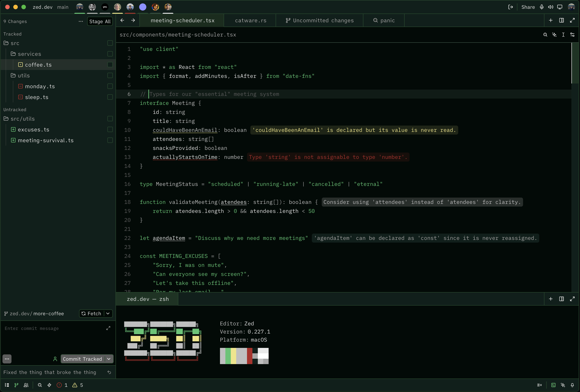Switch to the panic search tab

(x=384, y=20)
